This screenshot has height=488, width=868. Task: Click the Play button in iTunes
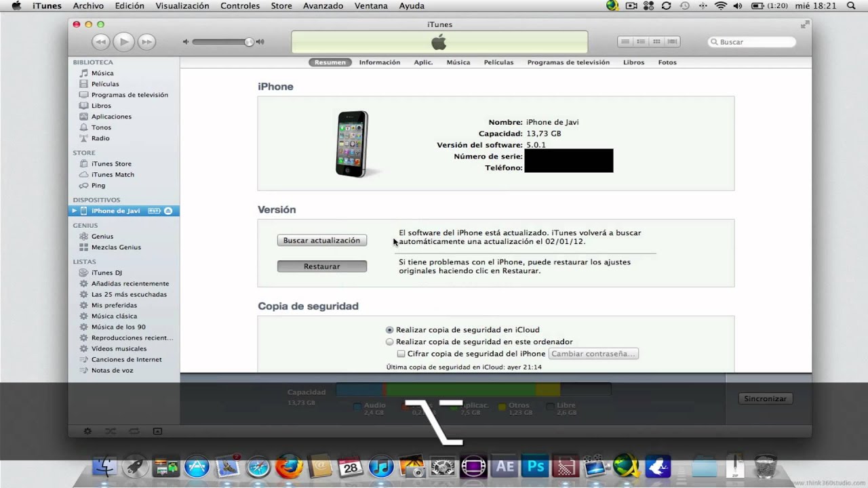123,42
